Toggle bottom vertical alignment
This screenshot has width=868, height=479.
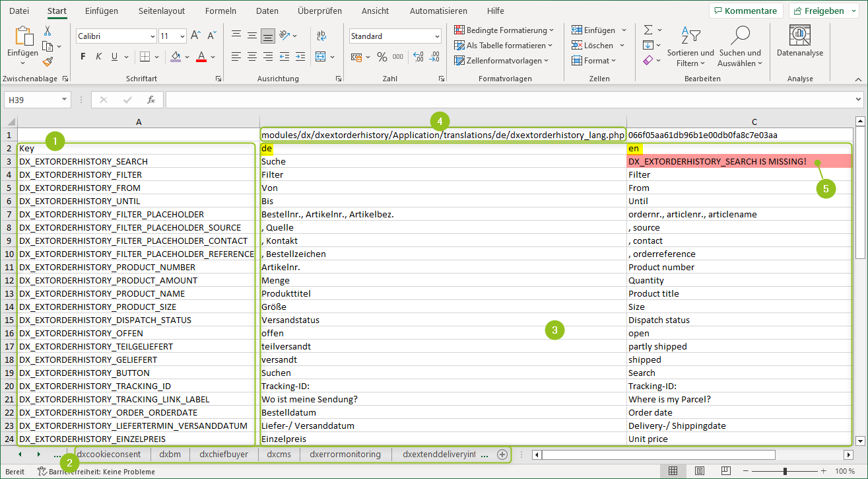click(267, 36)
